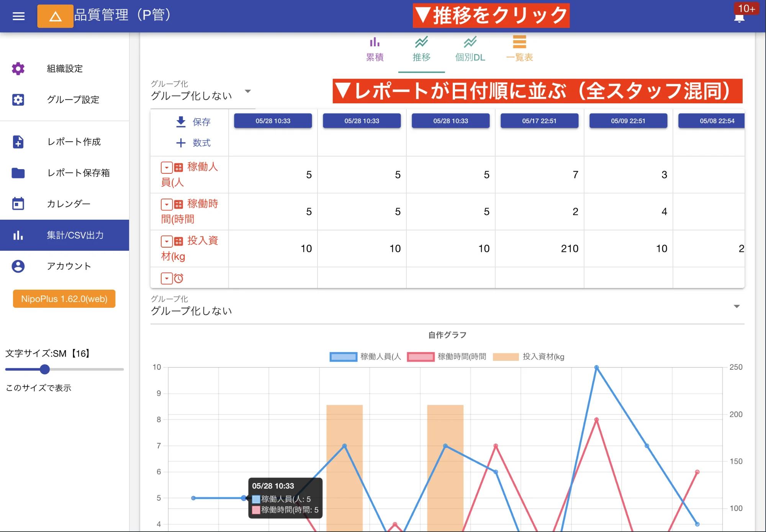The image size is (766, 532).
Task: Switch to the 累積 tab
Action: coord(375,50)
